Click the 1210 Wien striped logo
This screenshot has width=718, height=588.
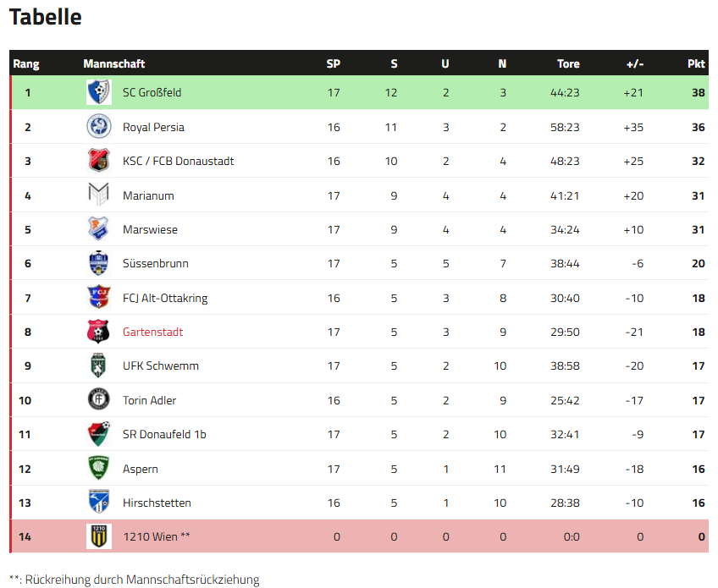pos(98,536)
